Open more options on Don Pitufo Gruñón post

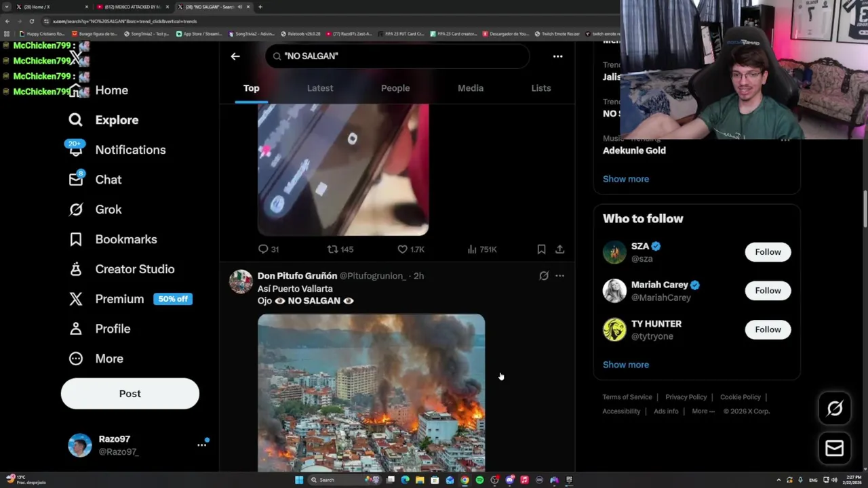[x=559, y=276]
